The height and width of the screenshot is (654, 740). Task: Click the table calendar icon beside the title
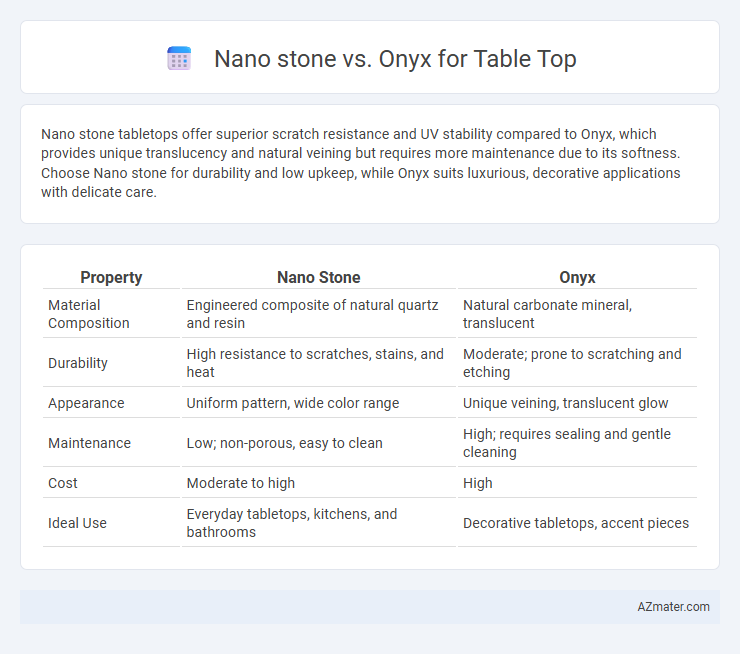(x=179, y=59)
